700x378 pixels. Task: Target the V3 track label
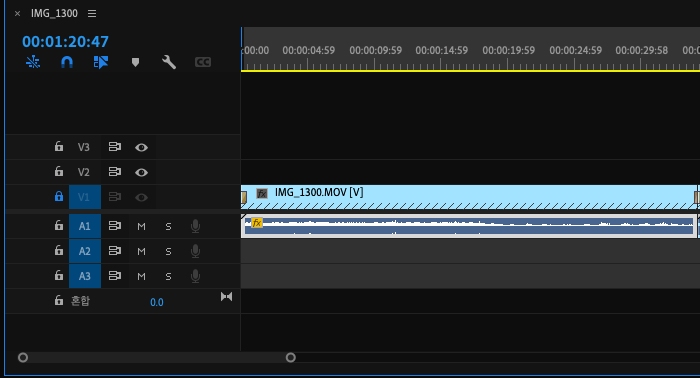[x=83, y=147]
